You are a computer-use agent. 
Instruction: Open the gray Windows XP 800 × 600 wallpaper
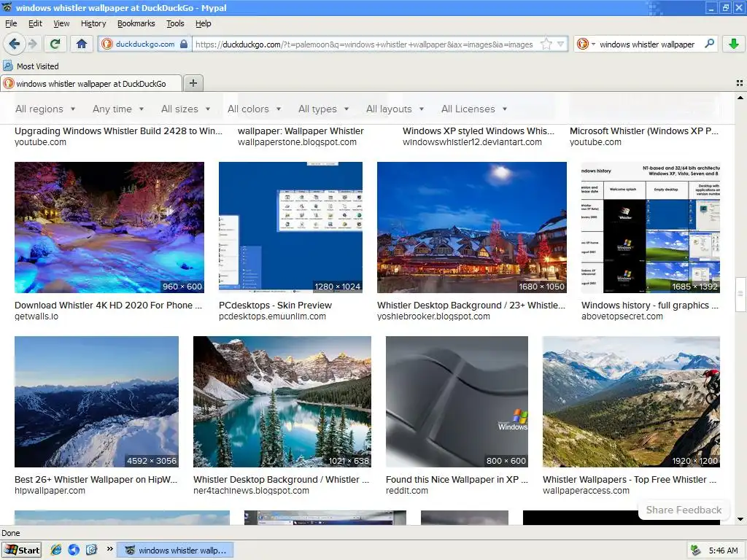(x=457, y=402)
